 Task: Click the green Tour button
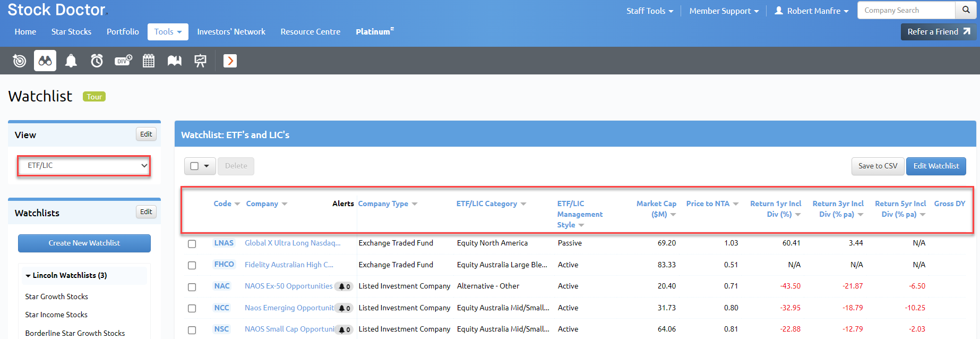[94, 97]
